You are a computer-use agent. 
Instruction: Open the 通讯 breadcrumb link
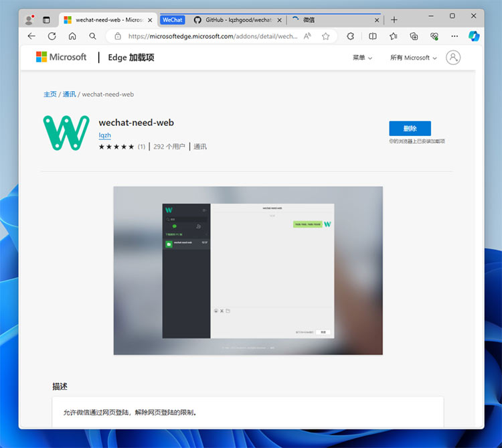click(x=69, y=94)
